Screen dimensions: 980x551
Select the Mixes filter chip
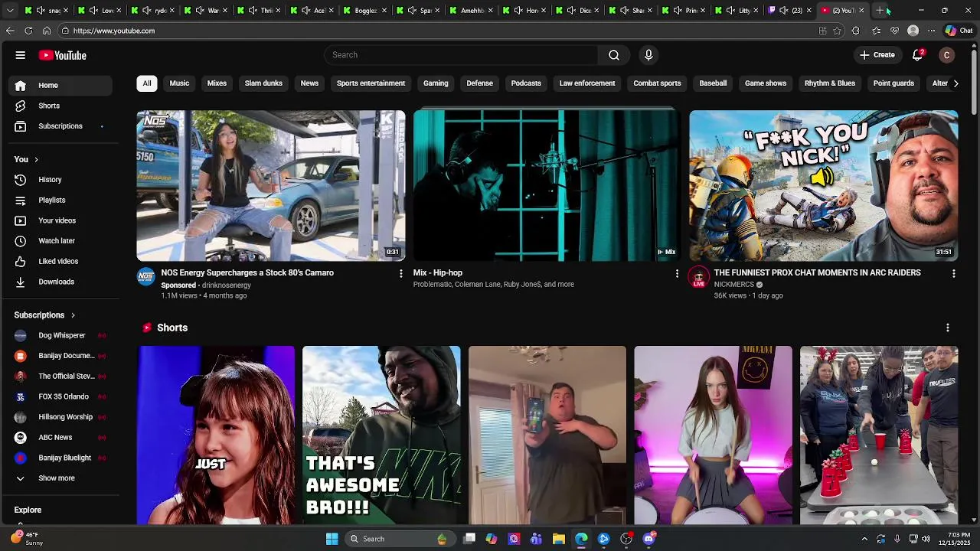click(217, 83)
